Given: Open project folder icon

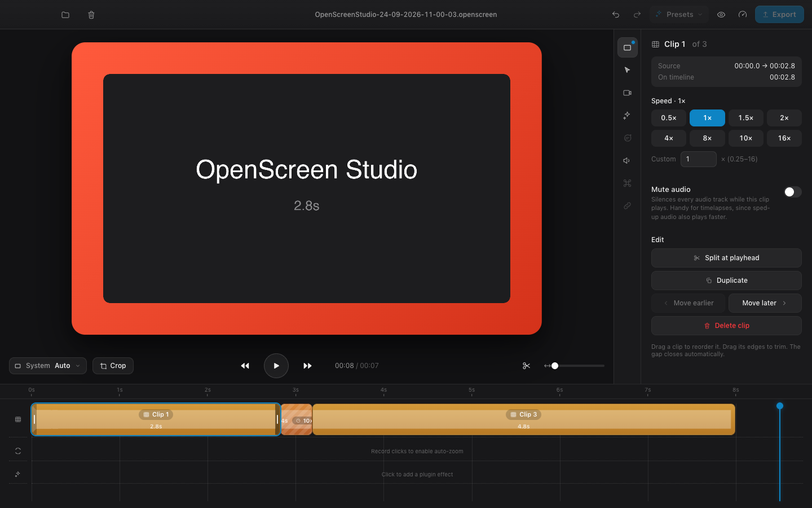Looking at the screenshot, I should click(65, 15).
